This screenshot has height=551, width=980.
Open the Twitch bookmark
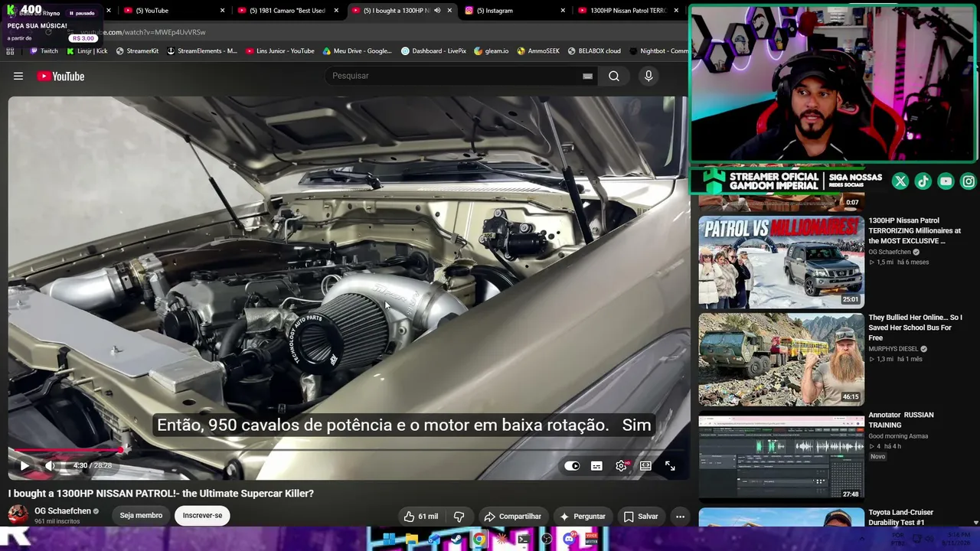(x=44, y=51)
